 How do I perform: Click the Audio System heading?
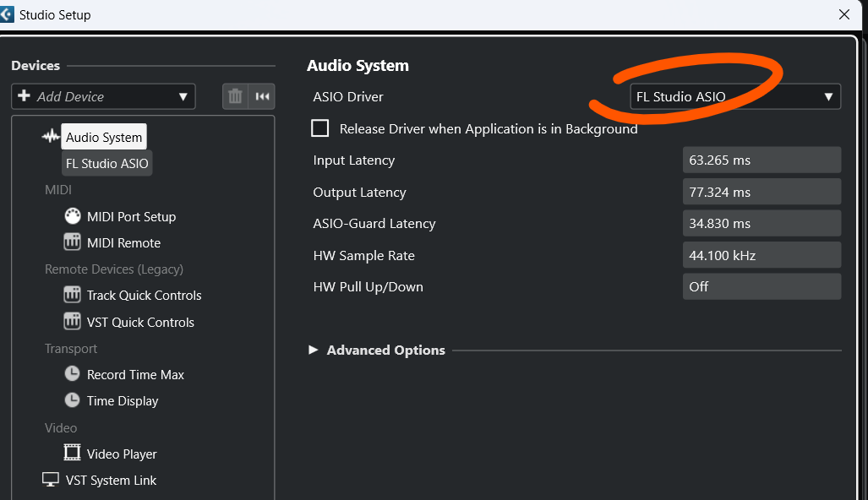pos(358,65)
